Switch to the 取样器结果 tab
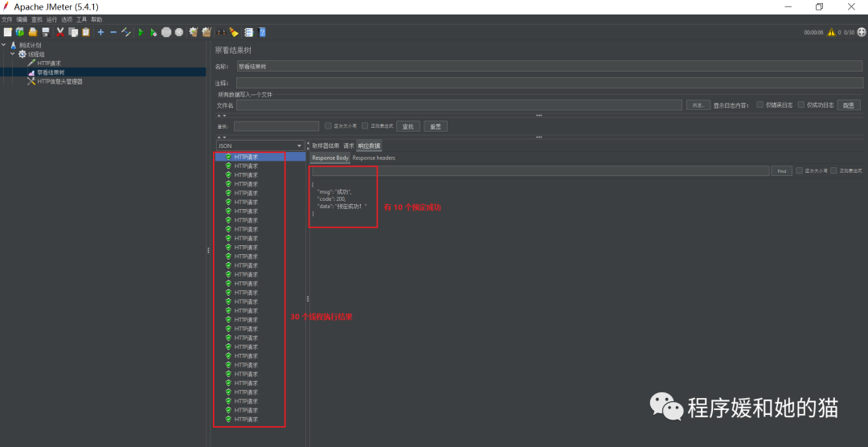 coord(325,146)
